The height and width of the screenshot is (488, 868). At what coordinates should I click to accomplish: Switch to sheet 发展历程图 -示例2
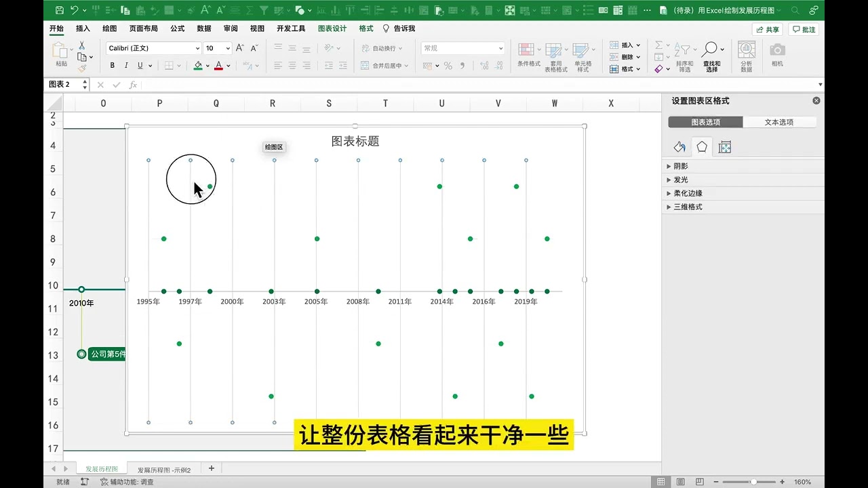point(164,470)
